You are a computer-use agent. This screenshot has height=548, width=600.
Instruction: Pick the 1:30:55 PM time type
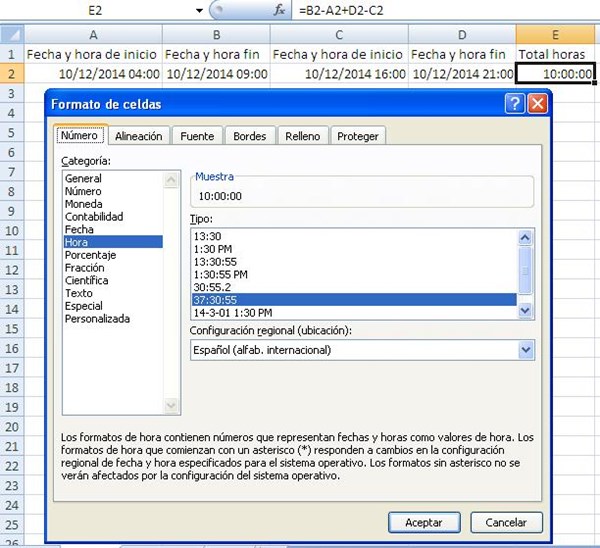click(x=354, y=274)
